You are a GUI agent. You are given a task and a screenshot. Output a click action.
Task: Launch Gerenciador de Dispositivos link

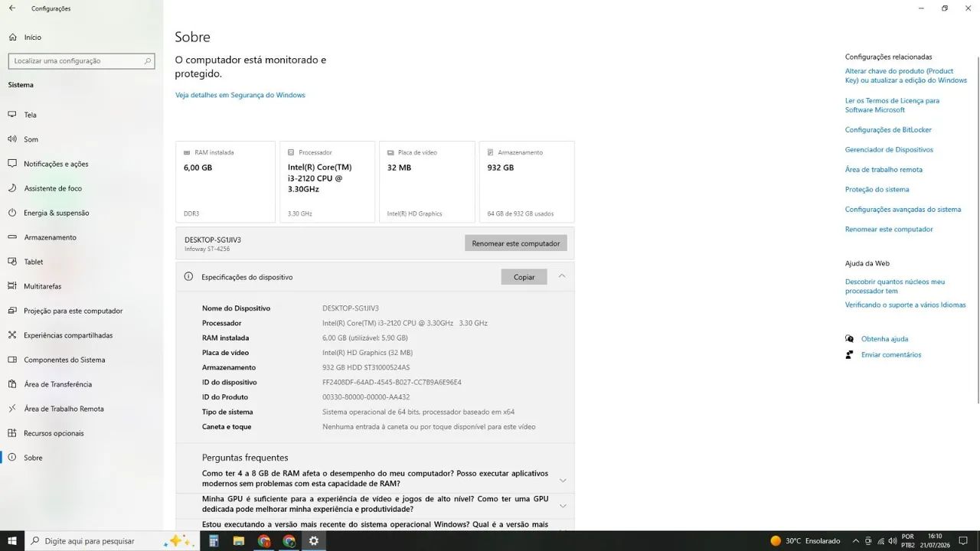click(x=889, y=150)
